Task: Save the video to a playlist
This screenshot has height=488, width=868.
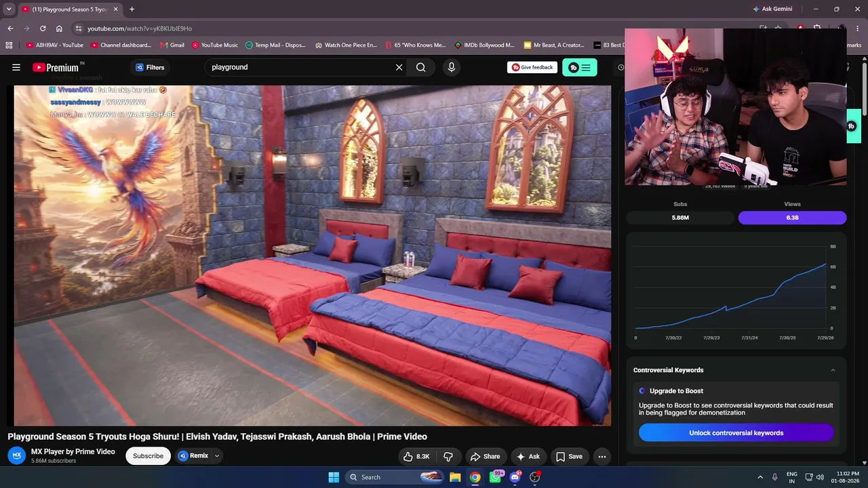Action: click(569, 456)
